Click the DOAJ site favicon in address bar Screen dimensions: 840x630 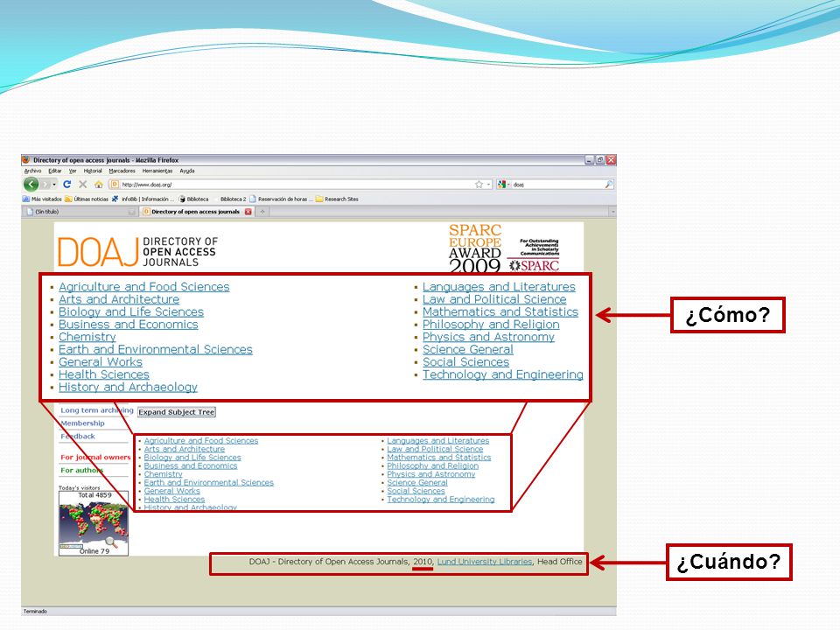114,185
